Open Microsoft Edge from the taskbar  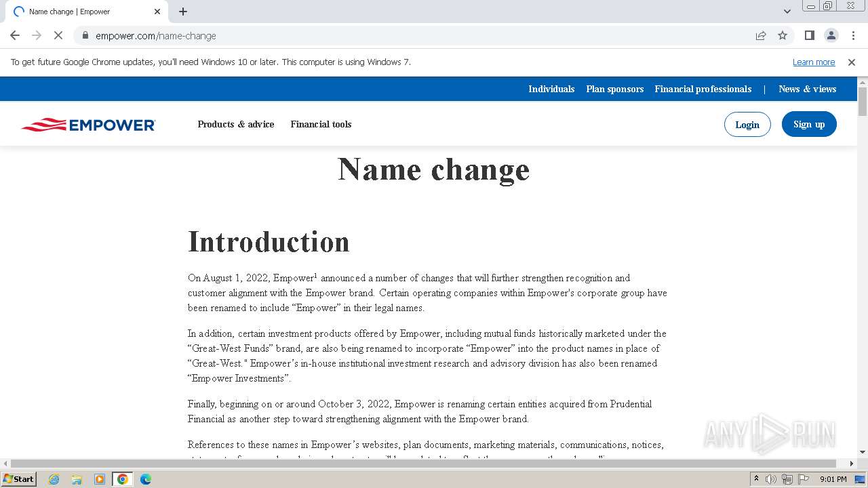(146, 479)
